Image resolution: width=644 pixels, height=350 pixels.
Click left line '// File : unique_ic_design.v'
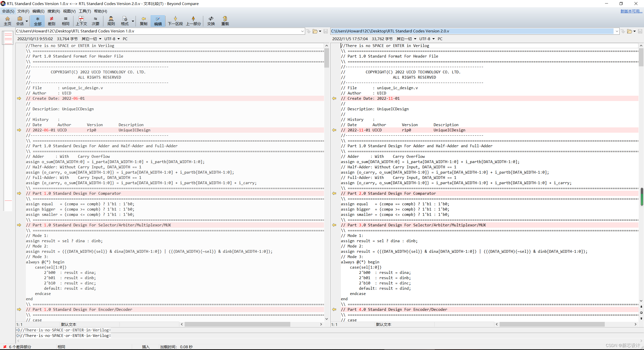(x=64, y=88)
